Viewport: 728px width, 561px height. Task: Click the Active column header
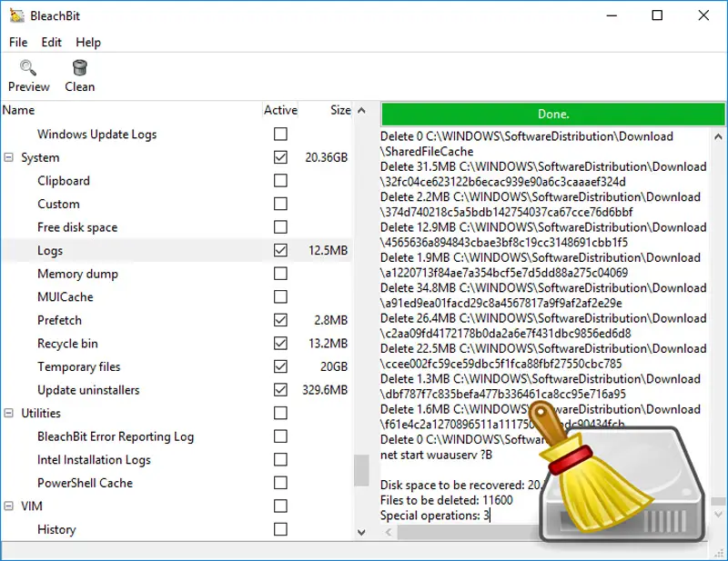pyautogui.click(x=280, y=110)
